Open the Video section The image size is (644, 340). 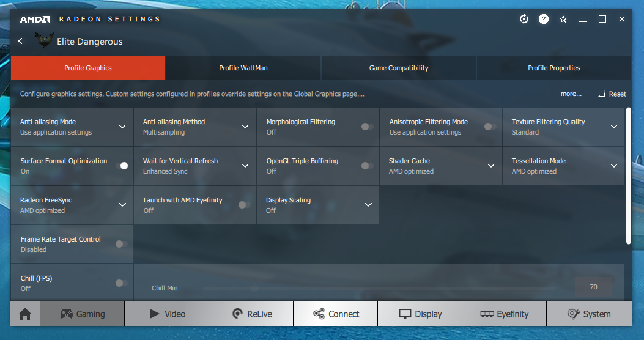pos(167,314)
